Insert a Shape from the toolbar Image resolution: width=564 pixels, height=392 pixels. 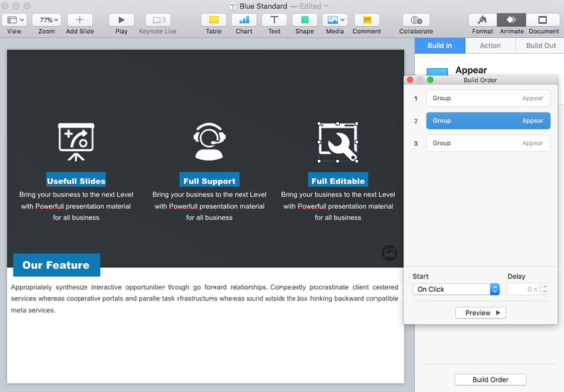pyautogui.click(x=305, y=20)
